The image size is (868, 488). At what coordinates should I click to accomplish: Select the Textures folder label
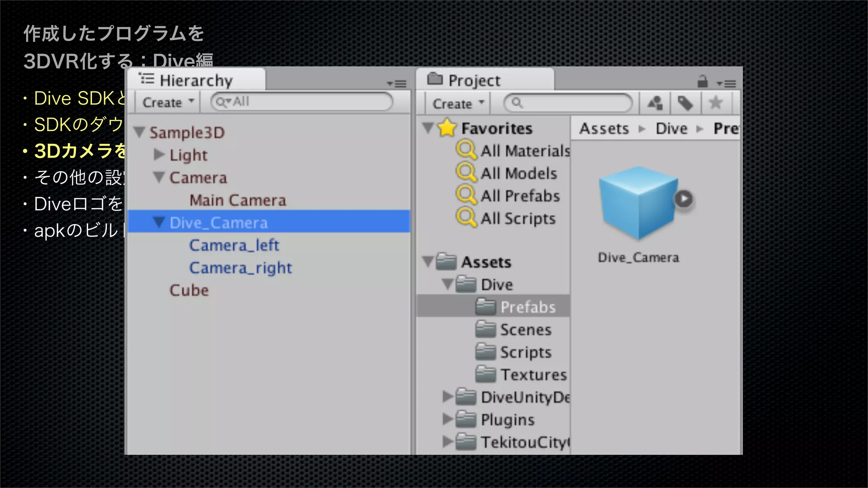point(534,375)
